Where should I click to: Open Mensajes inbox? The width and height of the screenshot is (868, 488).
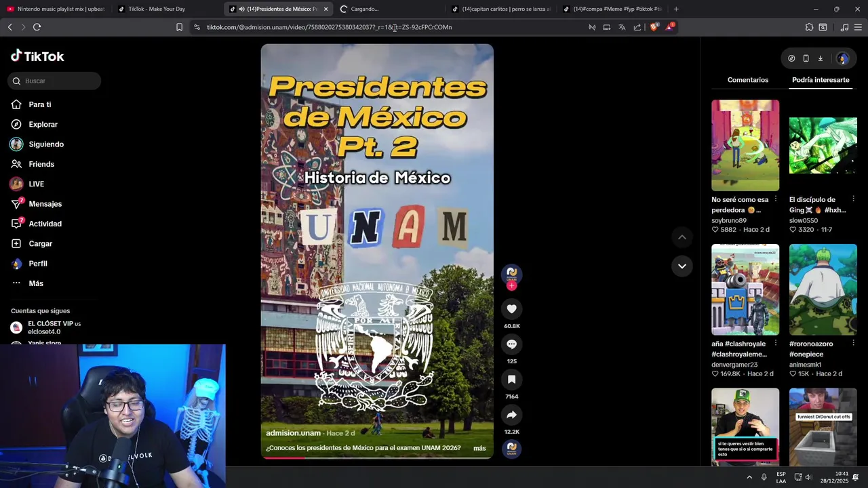pyautogui.click(x=36, y=204)
